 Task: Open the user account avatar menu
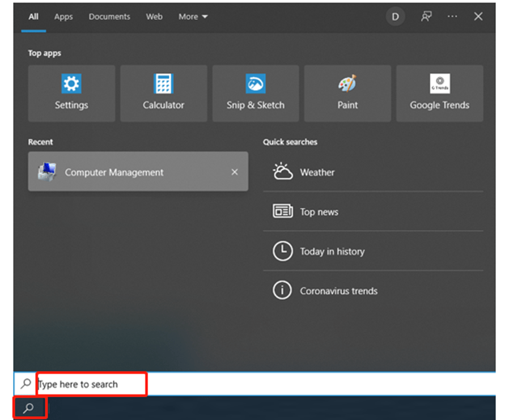click(395, 16)
